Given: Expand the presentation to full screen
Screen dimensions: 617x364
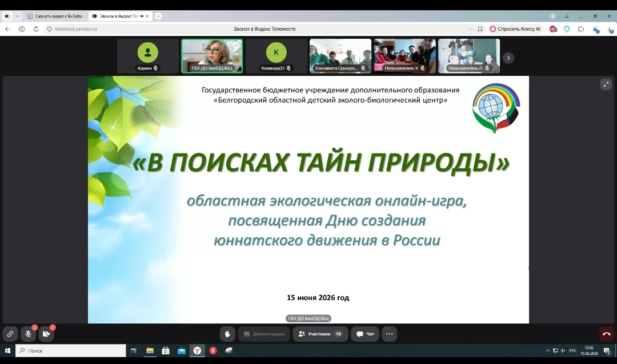Looking at the screenshot, I should coord(606,84).
